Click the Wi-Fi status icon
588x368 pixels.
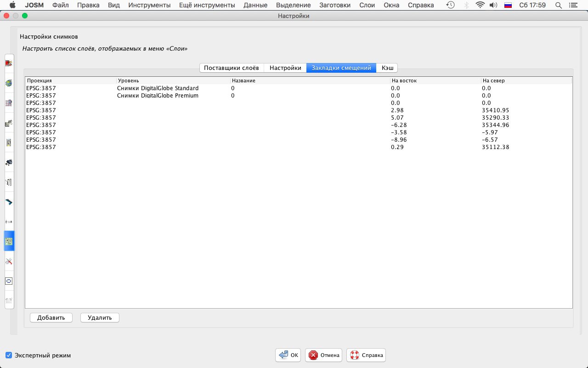[x=480, y=5]
